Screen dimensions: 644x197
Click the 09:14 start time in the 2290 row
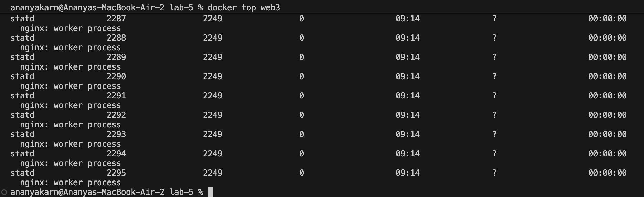[407, 76]
